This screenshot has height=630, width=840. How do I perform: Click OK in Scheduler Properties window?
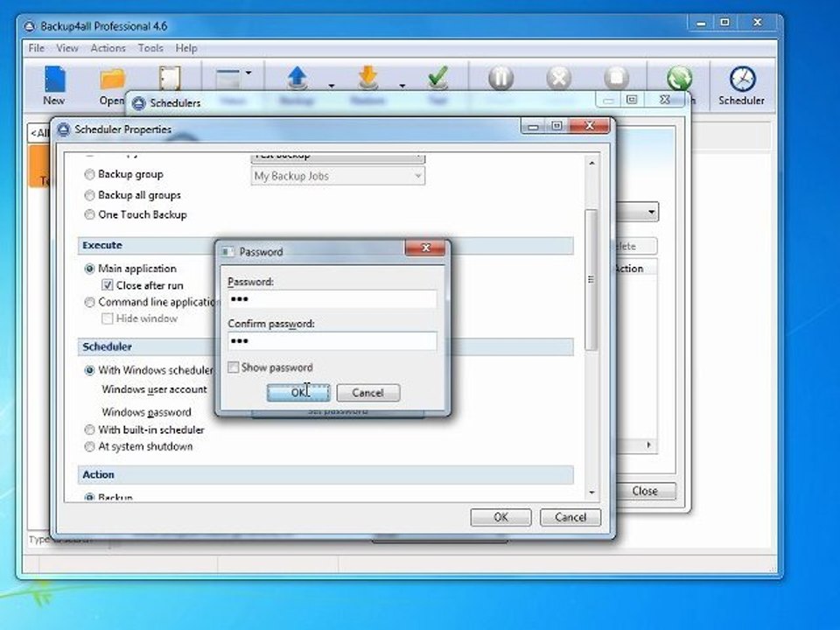[500, 517]
